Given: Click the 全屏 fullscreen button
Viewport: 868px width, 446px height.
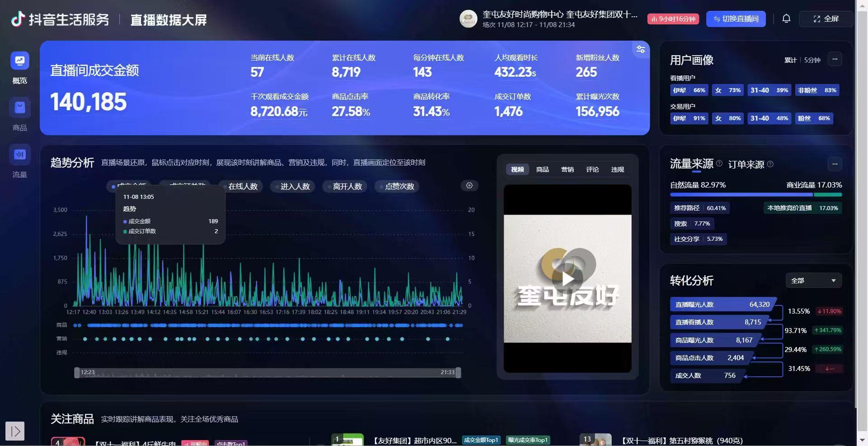Looking at the screenshot, I should (826, 19).
